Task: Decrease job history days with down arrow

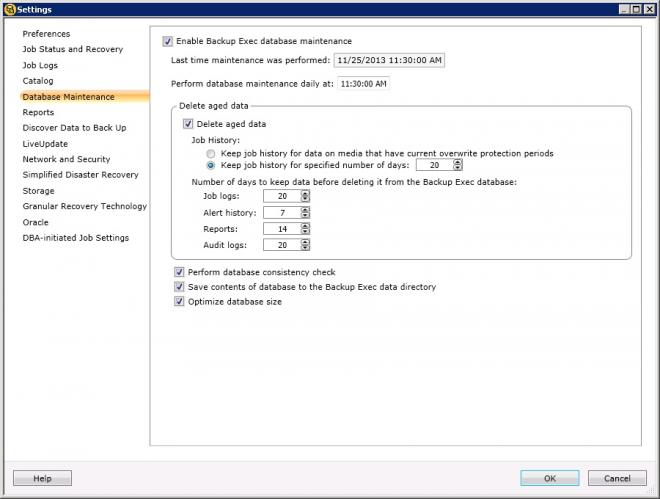Action: (x=458, y=168)
